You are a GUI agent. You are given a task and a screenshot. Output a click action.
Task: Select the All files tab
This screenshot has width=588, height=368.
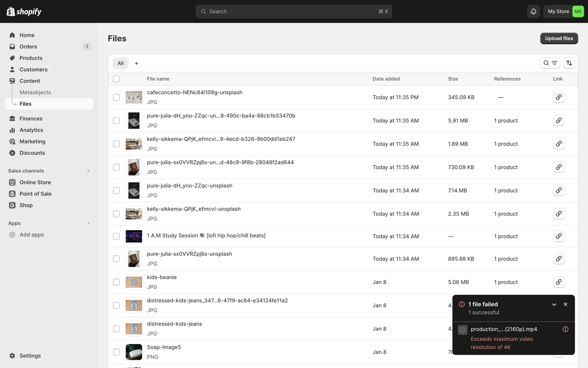[x=120, y=63]
